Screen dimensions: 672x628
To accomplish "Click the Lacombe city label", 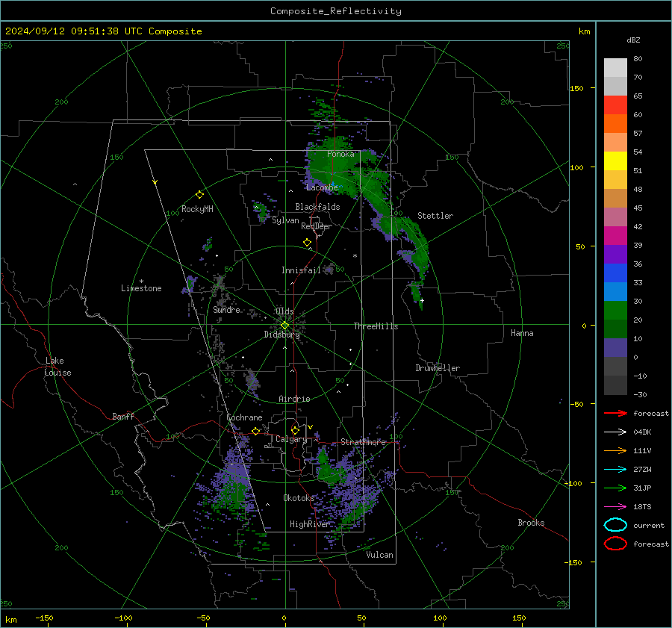I will (x=322, y=187).
